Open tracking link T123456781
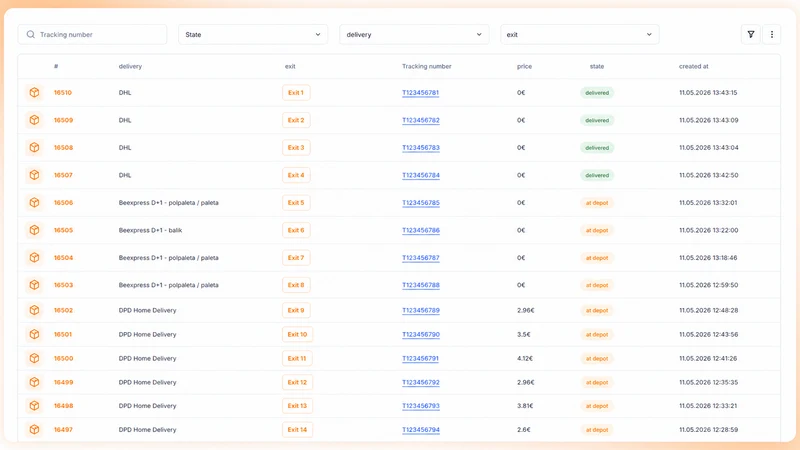The height and width of the screenshot is (450, 800). point(420,93)
